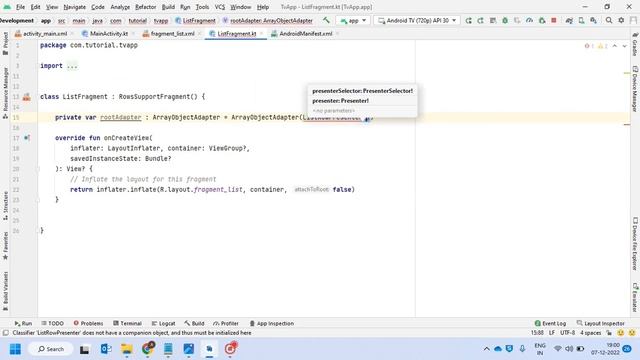Click the Make Project hammer icon
The height and width of the screenshot is (360, 640).
(326, 20)
